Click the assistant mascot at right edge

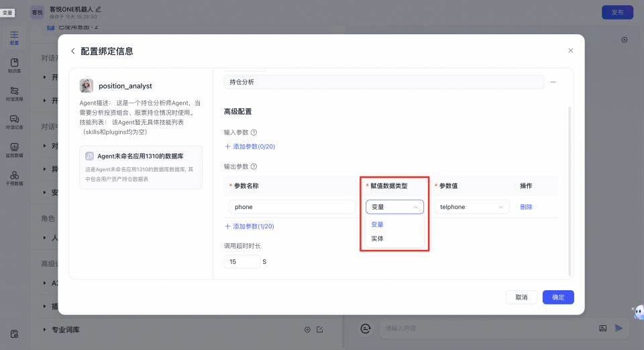point(639,312)
